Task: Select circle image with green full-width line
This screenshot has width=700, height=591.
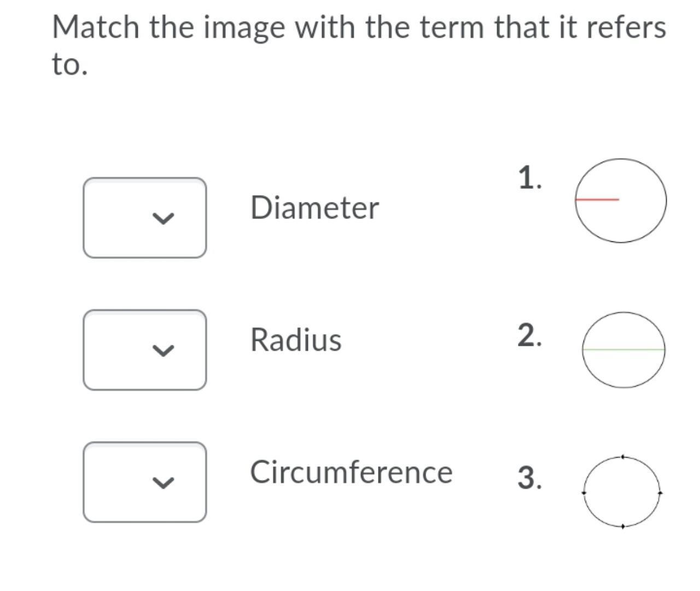Action: point(623,350)
